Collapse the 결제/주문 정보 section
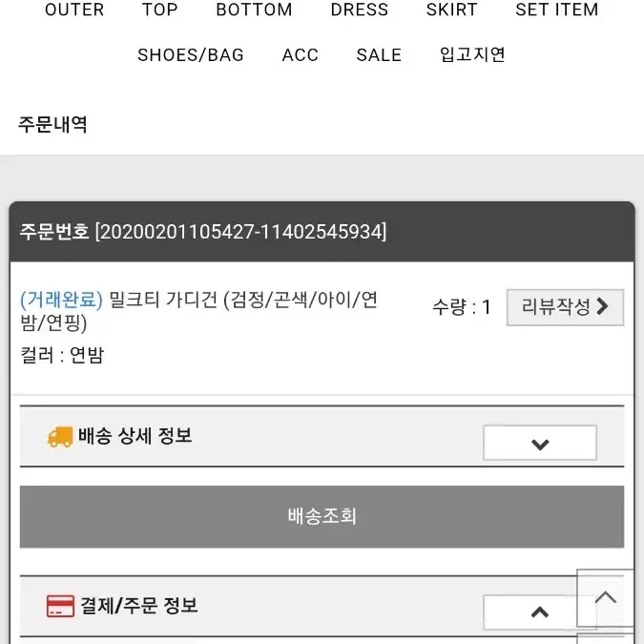Screen dimensions: 644x644 pyautogui.click(x=540, y=613)
